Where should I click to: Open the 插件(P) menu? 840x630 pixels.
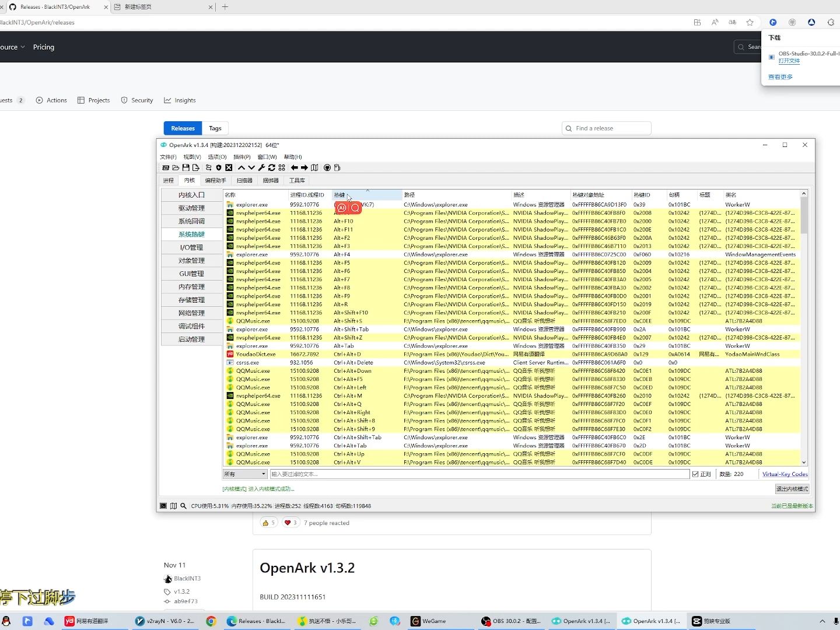coord(242,157)
